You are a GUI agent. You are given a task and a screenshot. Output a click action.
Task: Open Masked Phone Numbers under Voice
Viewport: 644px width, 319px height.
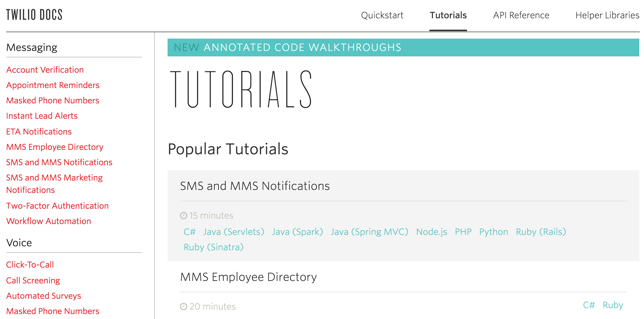pos(53,311)
